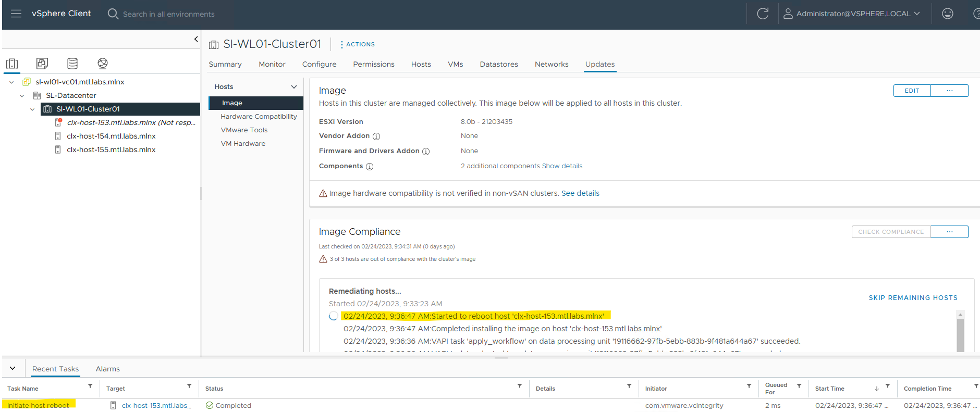
Task: Click the search in all environments field
Action: tap(169, 14)
